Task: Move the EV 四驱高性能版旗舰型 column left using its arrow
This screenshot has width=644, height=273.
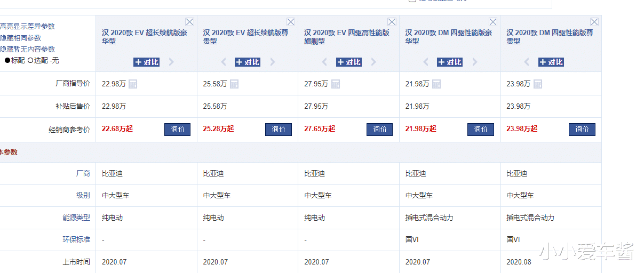Action: (324, 62)
